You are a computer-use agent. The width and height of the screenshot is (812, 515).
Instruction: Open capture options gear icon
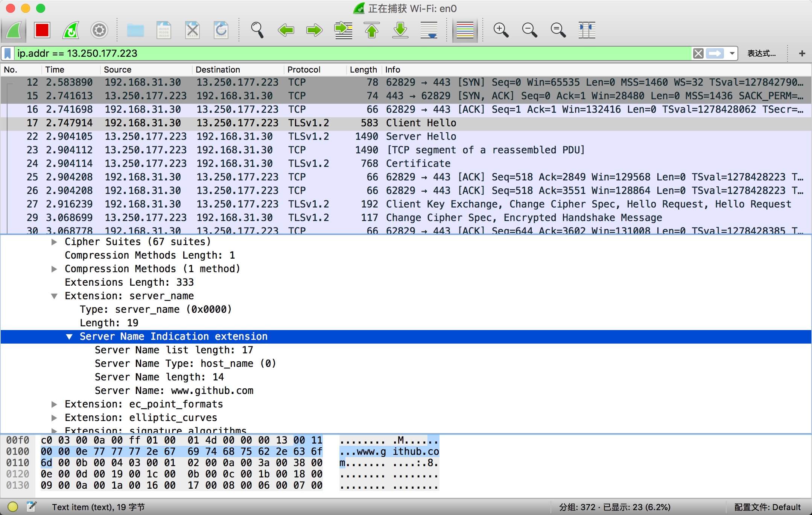(x=99, y=30)
